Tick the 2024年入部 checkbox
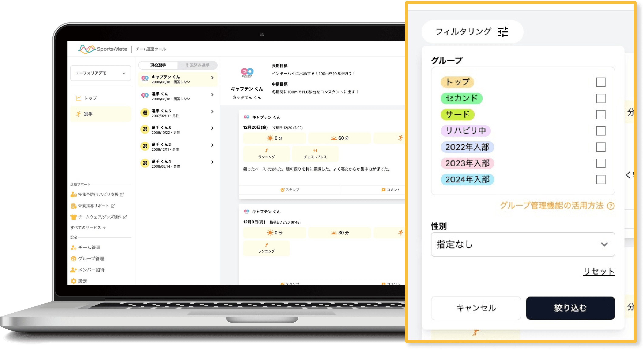644x350 pixels. (x=600, y=179)
